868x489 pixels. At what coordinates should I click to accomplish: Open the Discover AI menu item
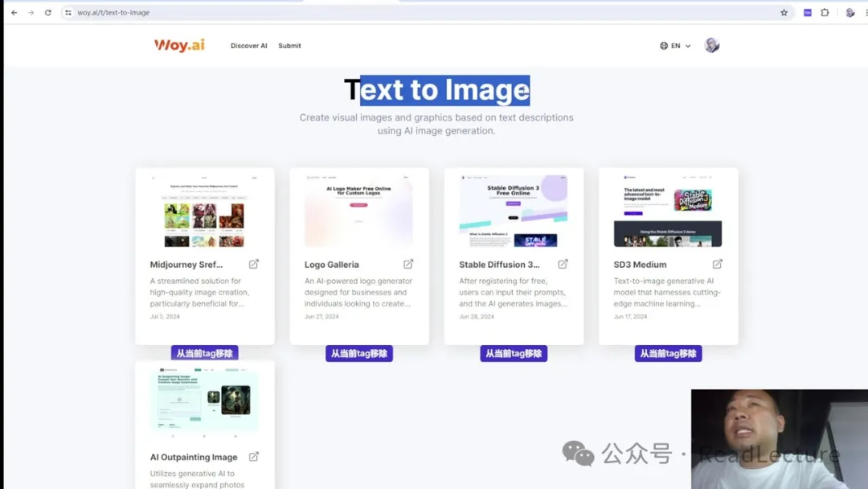[248, 46]
